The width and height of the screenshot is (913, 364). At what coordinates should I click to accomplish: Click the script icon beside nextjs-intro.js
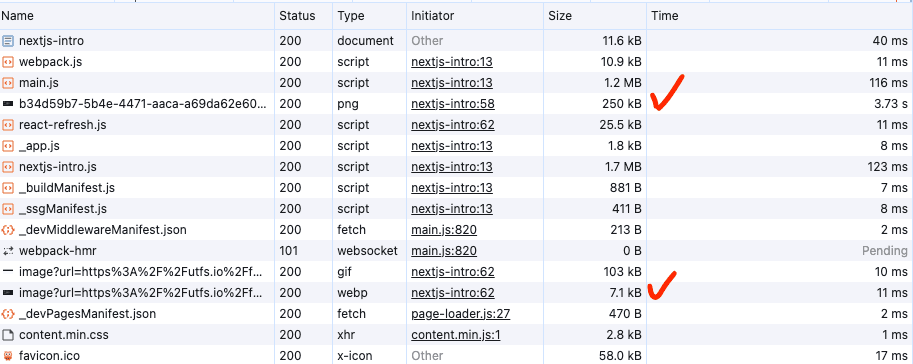click(8, 167)
